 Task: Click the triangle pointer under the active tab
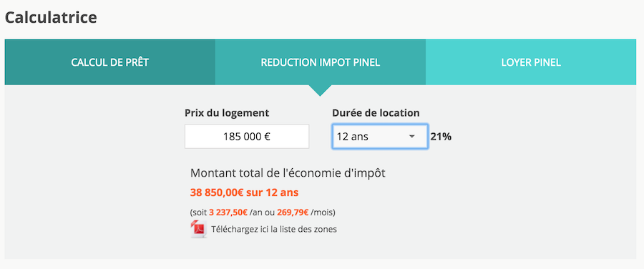point(320,90)
